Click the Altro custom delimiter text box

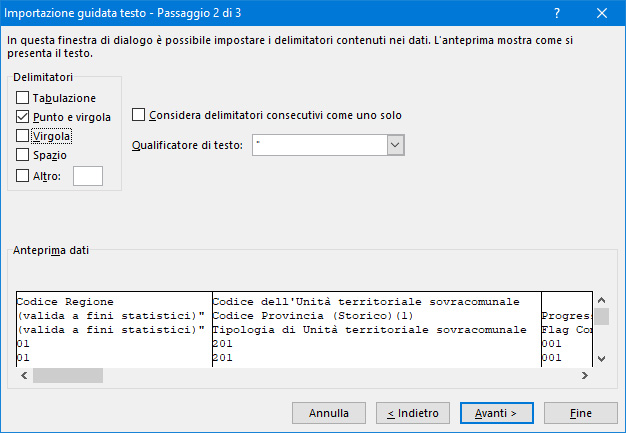pos(88,176)
